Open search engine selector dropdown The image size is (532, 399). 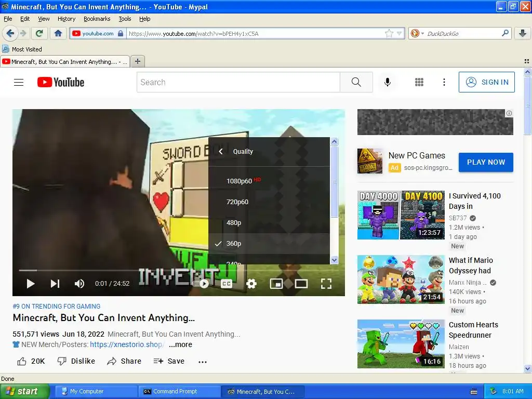tap(417, 33)
